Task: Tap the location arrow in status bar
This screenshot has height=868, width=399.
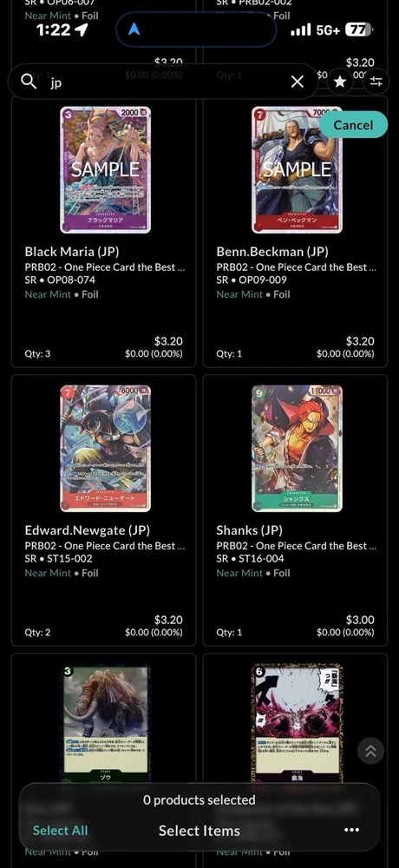Action: (82, 30)
